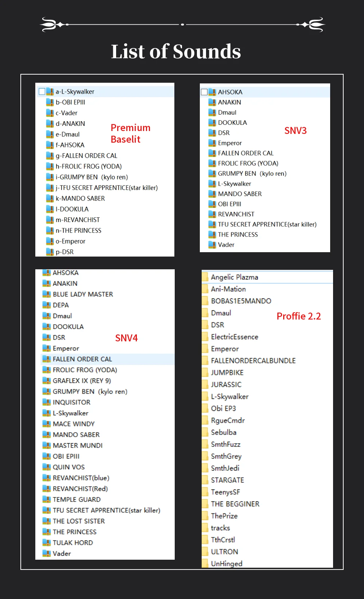Image resolution: width=364 pixels, height=599 pixels.
Task: Click the ElectricEssence folder name
Action: tap(234, 337)
